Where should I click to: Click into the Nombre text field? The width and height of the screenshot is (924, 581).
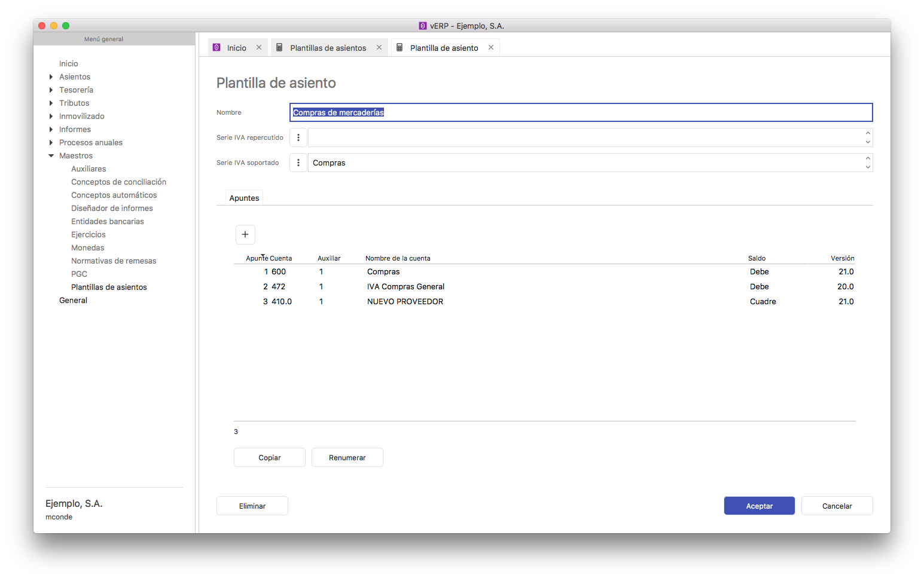(x=580, y=112)
